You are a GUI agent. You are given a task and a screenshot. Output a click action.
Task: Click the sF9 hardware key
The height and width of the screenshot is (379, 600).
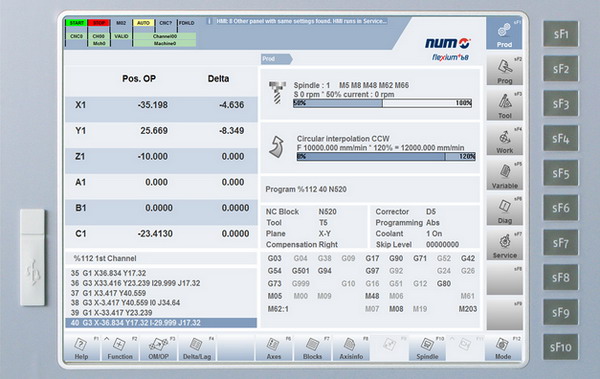pyautogui.click(x=561, y=312)
